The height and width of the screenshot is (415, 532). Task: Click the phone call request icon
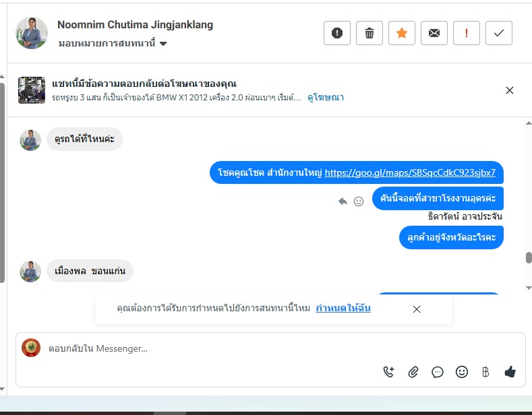388,372
